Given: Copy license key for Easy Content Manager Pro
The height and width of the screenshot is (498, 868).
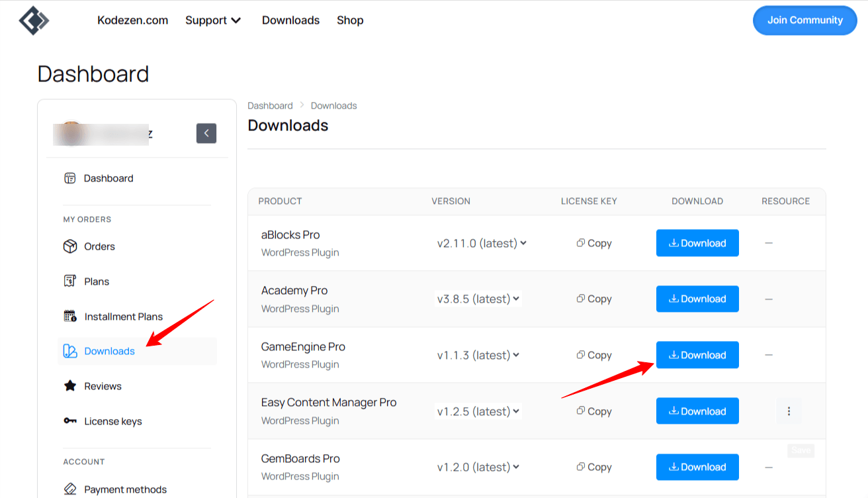Looking at the screenshot, I should pos(593,411).
